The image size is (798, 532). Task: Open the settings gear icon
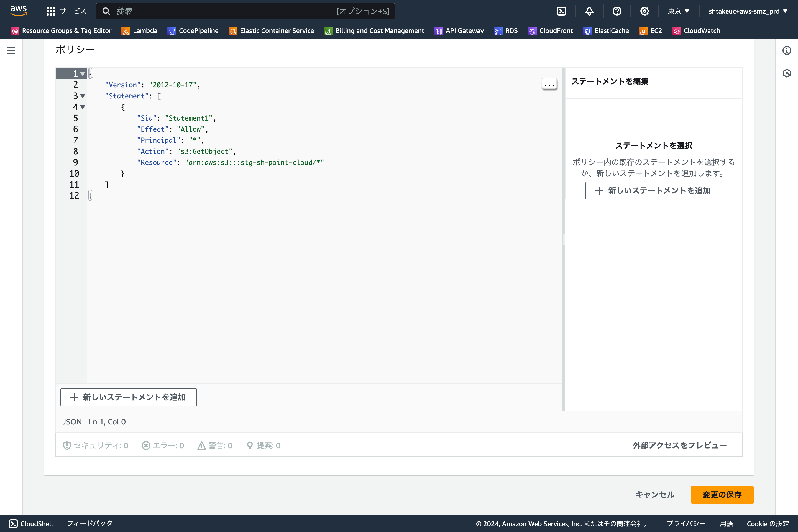pos(644,11)
